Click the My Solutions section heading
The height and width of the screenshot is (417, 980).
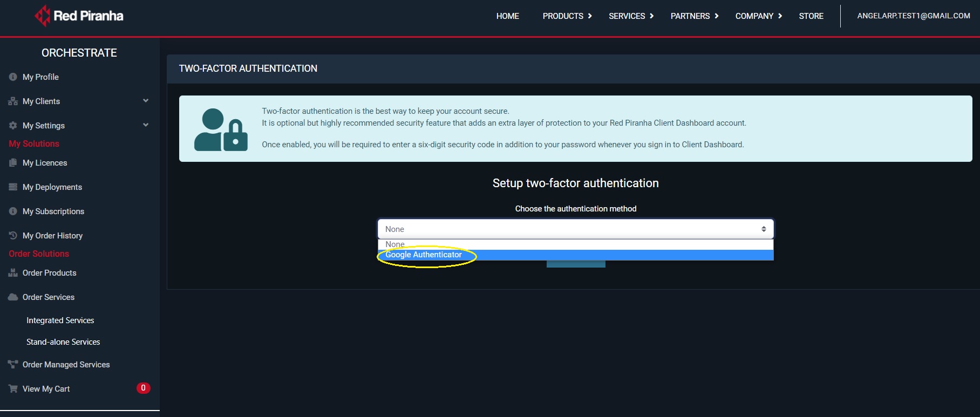[x=34, y=144]
